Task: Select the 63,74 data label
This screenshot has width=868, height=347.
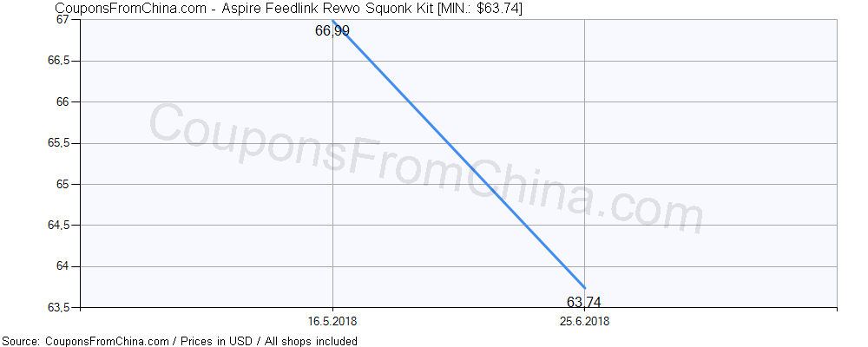Action: [583, 303]
